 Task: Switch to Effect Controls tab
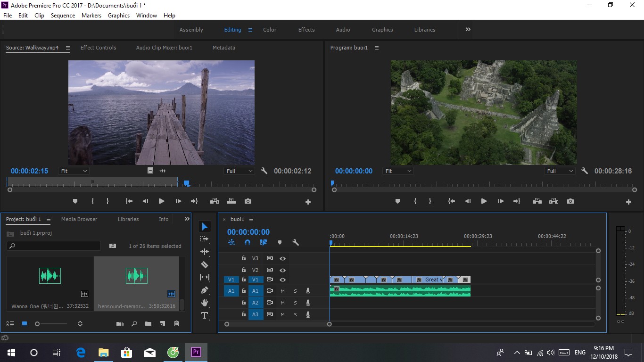(98, 48)
